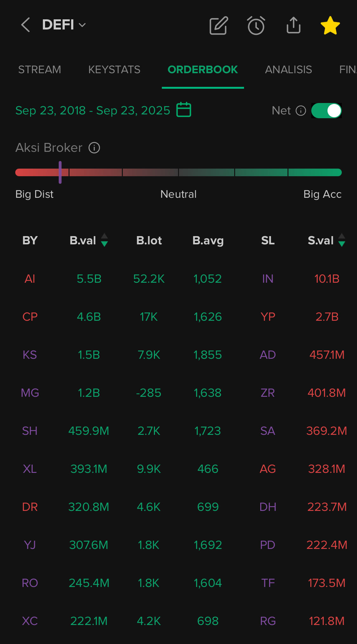The height and width of the screenshot is (644, 357).
Task: Remove DEFI from favorites using star icon
Action: [330, 25]
